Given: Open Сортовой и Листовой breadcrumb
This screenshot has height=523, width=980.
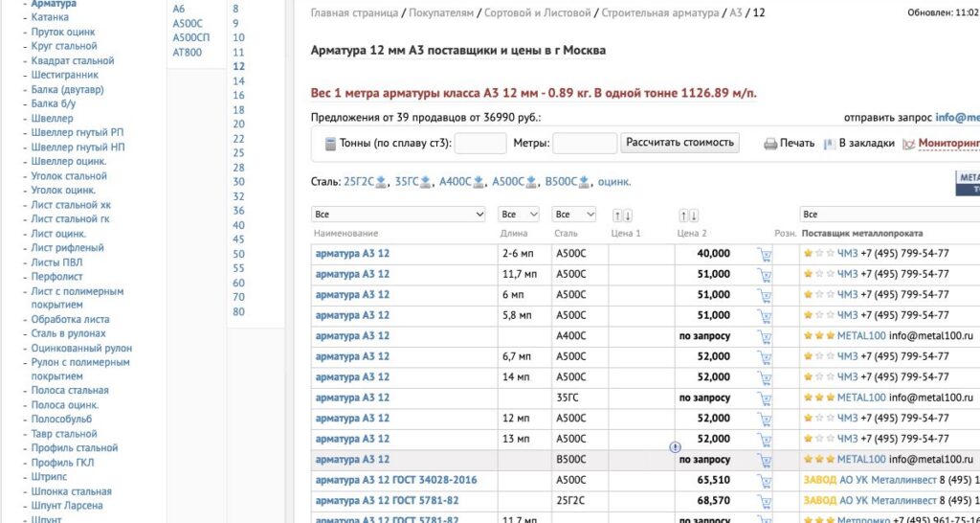Looking at the screenshot, I should click(x=538, y=12).
